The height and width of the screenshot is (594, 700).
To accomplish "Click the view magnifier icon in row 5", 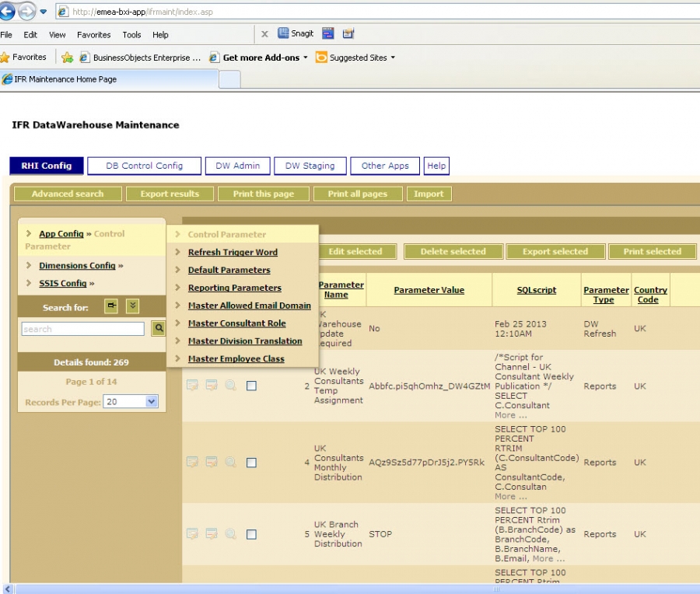I will pos(231,534).
